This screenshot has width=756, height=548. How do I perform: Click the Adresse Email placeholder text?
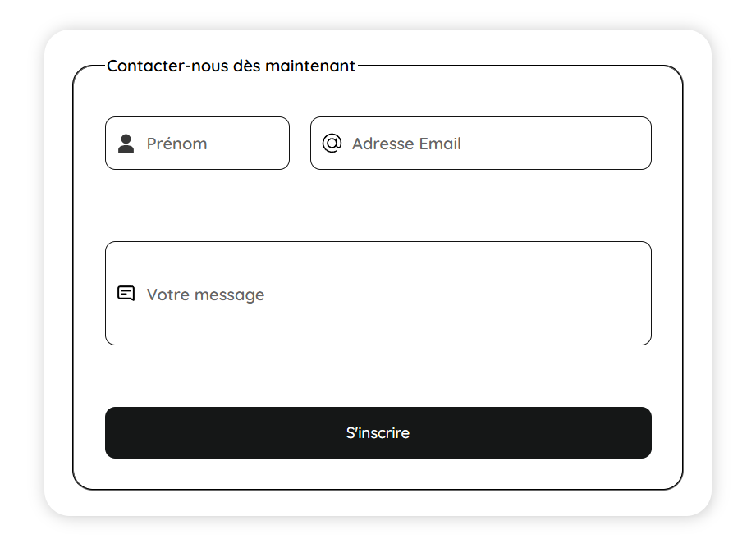pos(405,143)
